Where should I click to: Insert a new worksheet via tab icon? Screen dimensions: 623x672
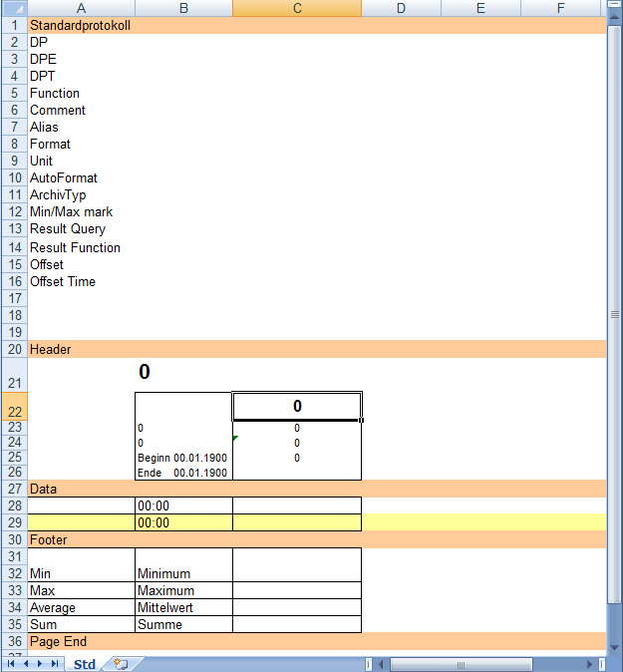coord(121,663)
